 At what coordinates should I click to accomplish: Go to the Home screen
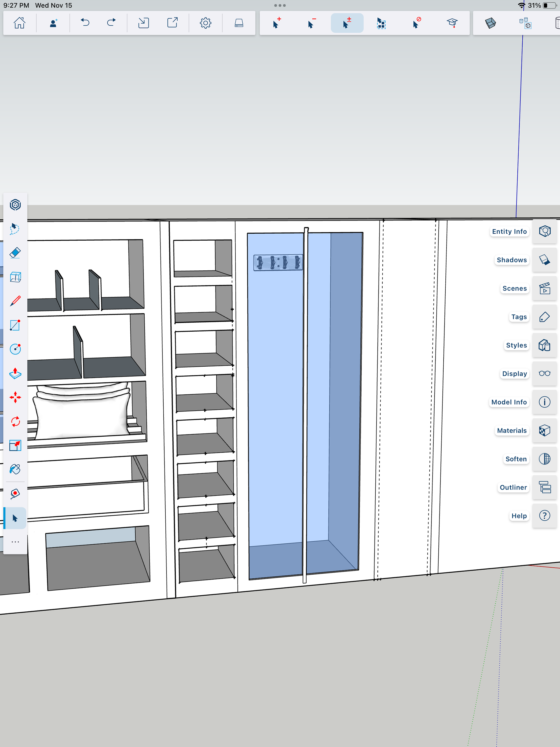tap(19, 23)
